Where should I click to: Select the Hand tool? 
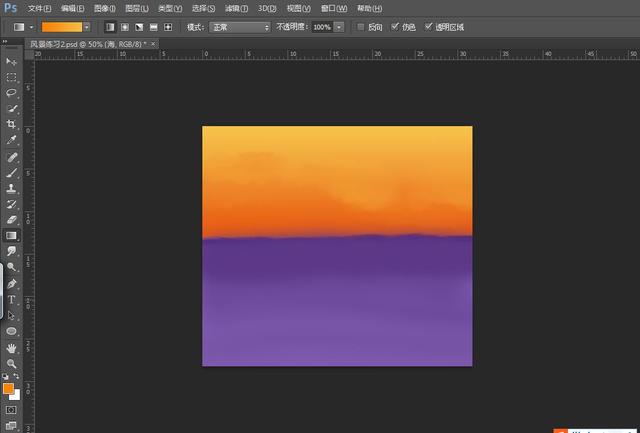point(12,348)
